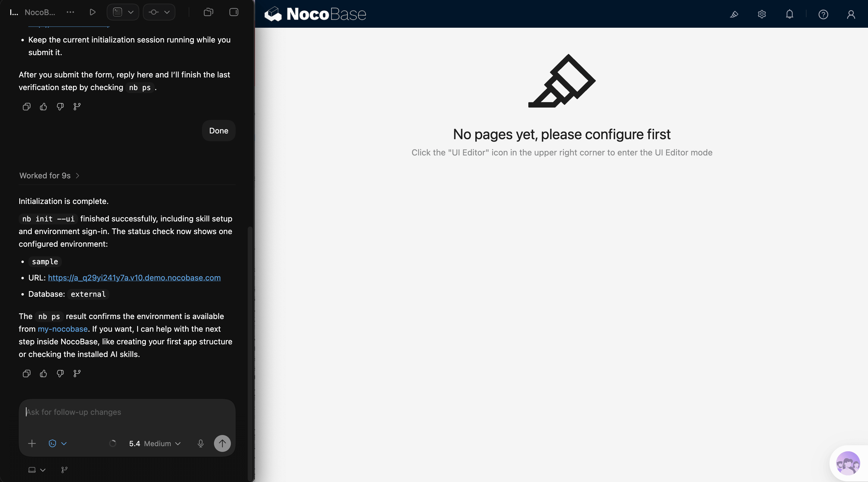The height and width of the screenshot is (482, 868).
Task: Expand the Worked for 9s section
Action: 49,176
